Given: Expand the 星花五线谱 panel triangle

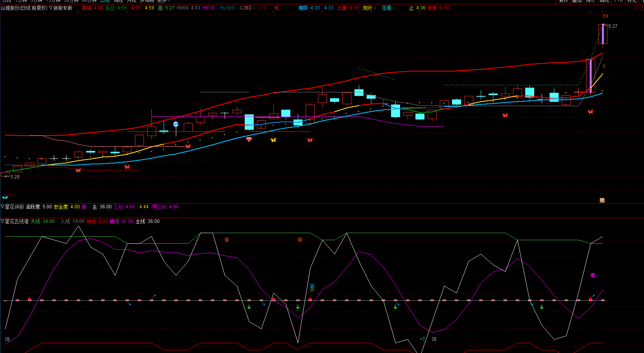Looking at the screenshot, I should point(3,221).
